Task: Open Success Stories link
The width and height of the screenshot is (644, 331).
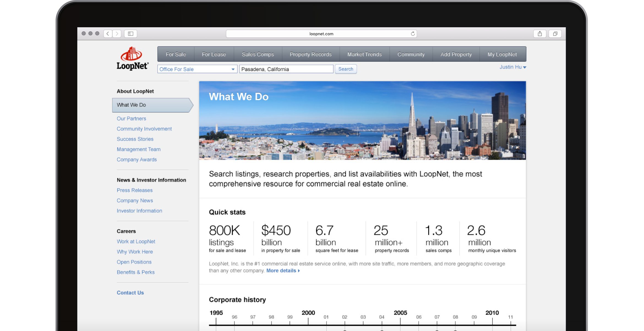Action: pos(135,139)
